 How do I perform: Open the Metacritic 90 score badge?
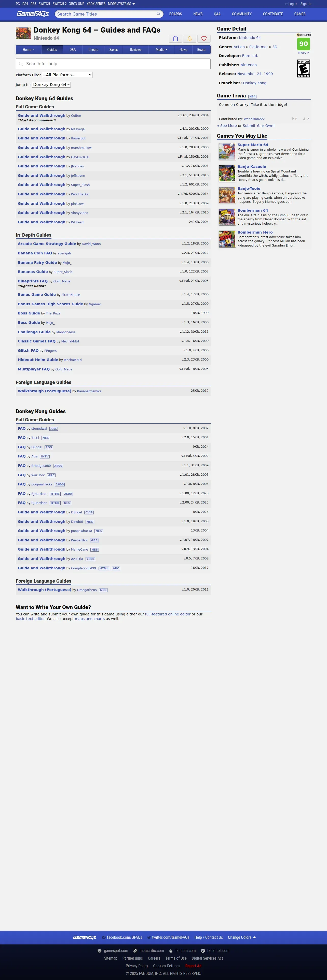303,44
